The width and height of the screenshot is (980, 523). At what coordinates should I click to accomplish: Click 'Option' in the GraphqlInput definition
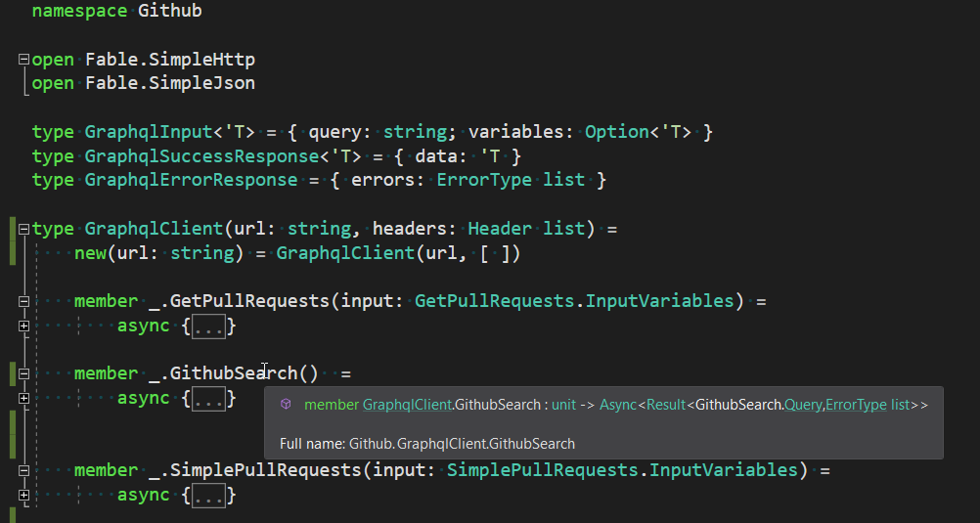(617, 132)
